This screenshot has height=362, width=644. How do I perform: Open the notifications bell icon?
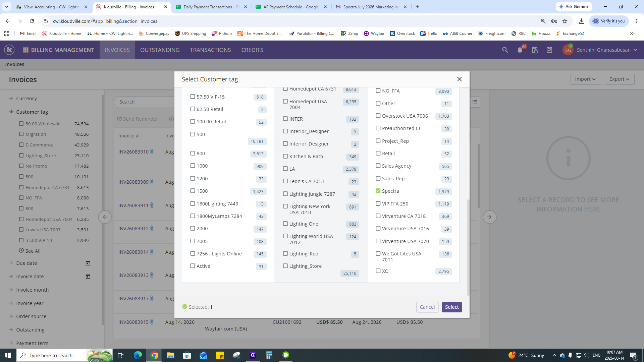pos(520,50)
